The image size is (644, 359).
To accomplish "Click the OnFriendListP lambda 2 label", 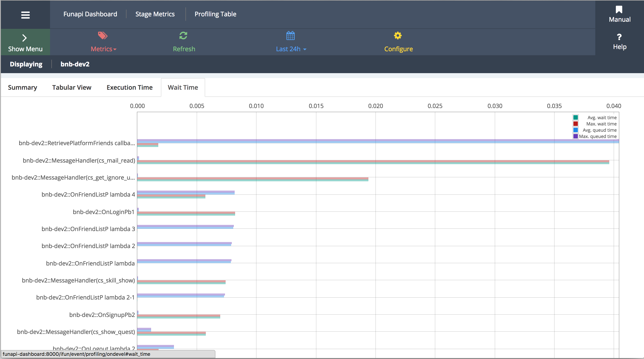I will [88, 246].
